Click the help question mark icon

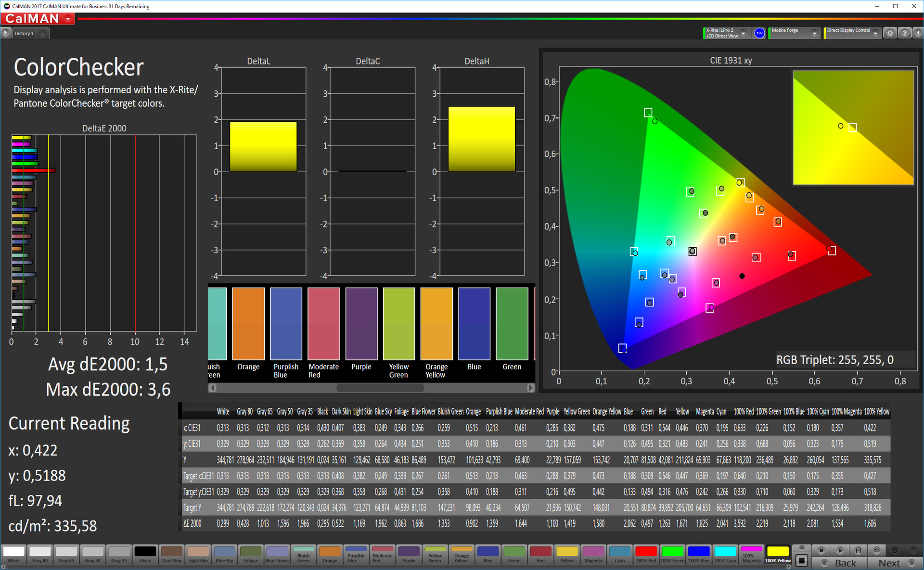coord(904,33)
